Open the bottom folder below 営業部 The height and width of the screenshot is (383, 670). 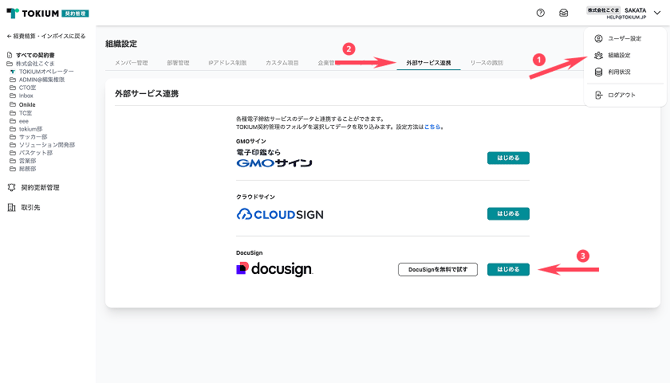point(27,169)
